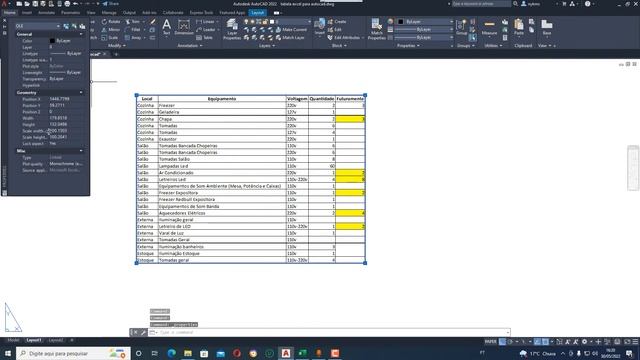Image resolution: width=640 pixels, height=360 pixels.
Task: Collapse the Misc section in Properties
Action: [81, 151]
